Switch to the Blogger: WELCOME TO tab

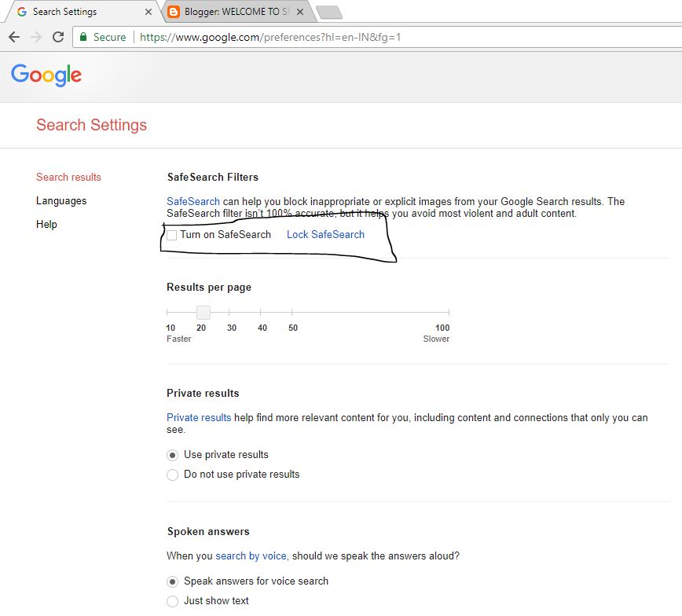(237, 12)
